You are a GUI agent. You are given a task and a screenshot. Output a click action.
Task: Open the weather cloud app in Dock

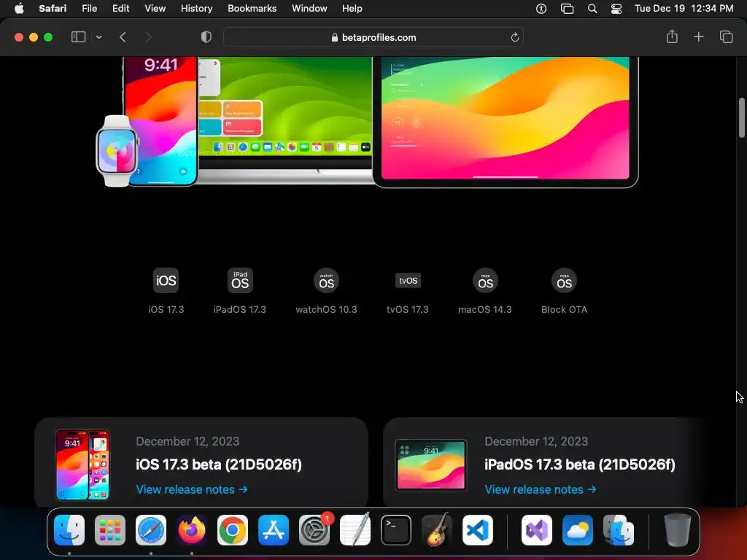[x=578, y=530]
